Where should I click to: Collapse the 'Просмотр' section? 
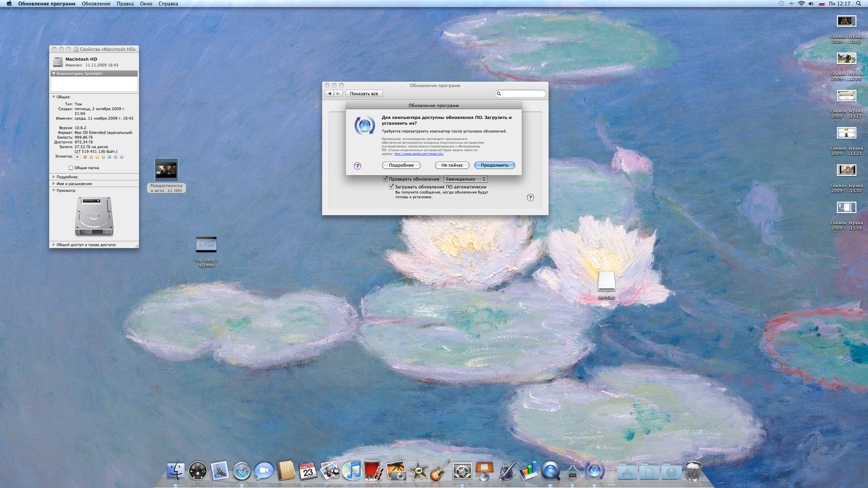coord(54,190)
